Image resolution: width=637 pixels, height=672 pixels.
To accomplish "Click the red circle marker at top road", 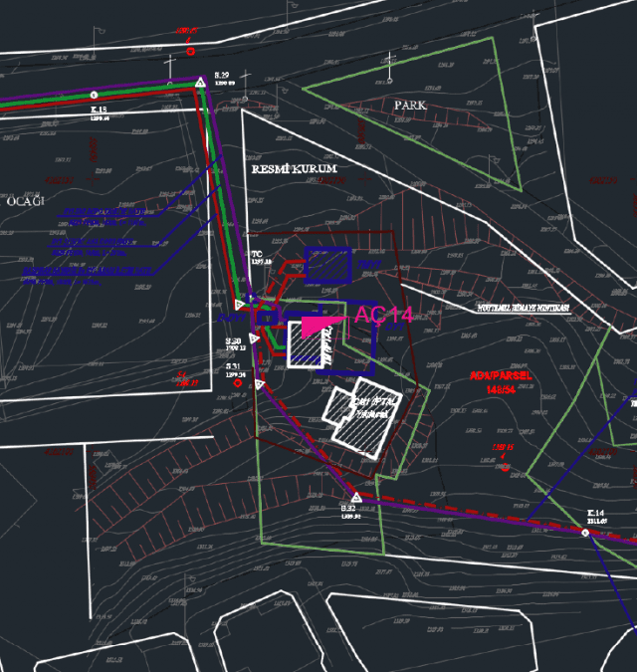I will pyautogui.click(x=189, y=51).
